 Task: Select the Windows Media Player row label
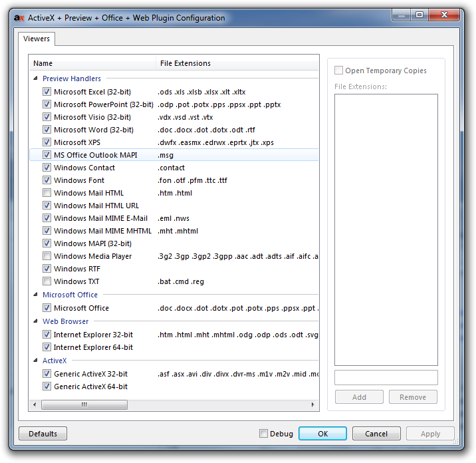tap(93, 256)
